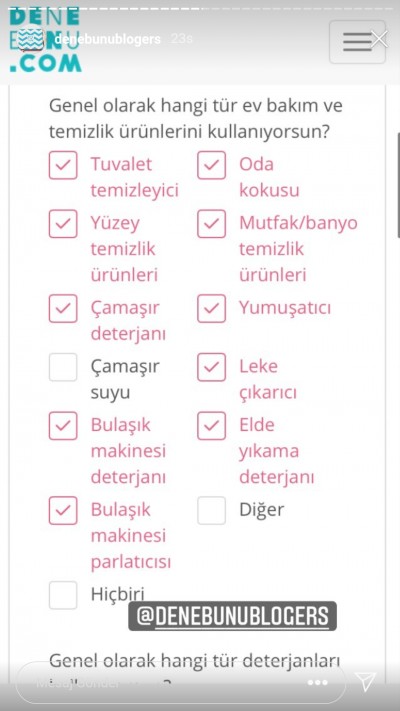Deselect the Leke çıkarıcı checkbox
Viewport: 400px width, 711px height.
[211, 367]
